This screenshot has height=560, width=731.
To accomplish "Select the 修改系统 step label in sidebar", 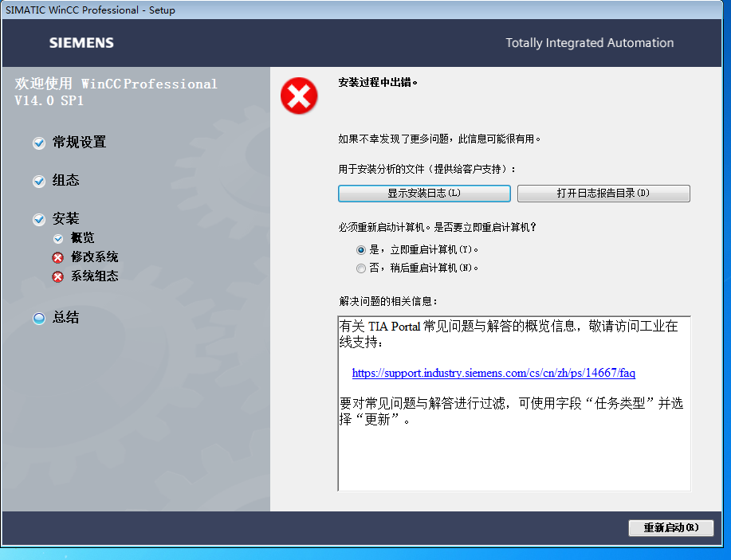I will click(94, 257).
